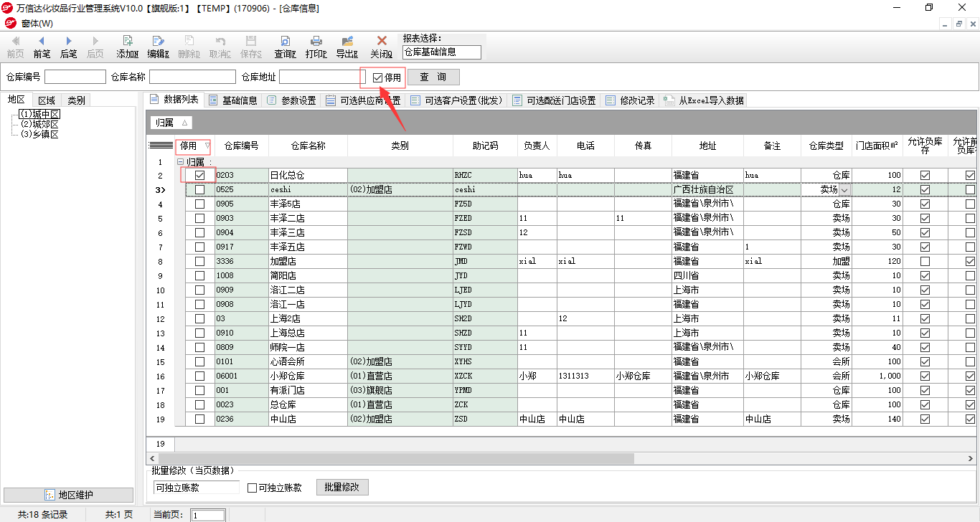Switch to the 参数设置 tab

[x=292, y=100]
